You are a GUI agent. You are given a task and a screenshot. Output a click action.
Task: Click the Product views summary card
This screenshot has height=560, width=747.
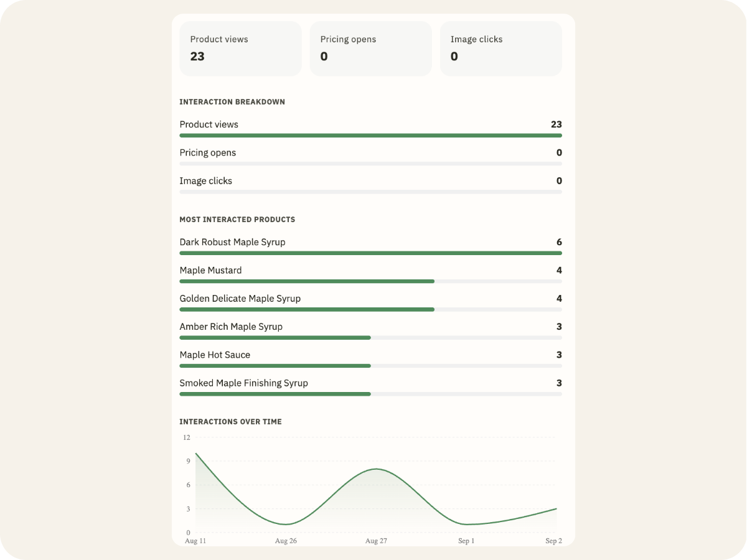click(x=240, y=49)
